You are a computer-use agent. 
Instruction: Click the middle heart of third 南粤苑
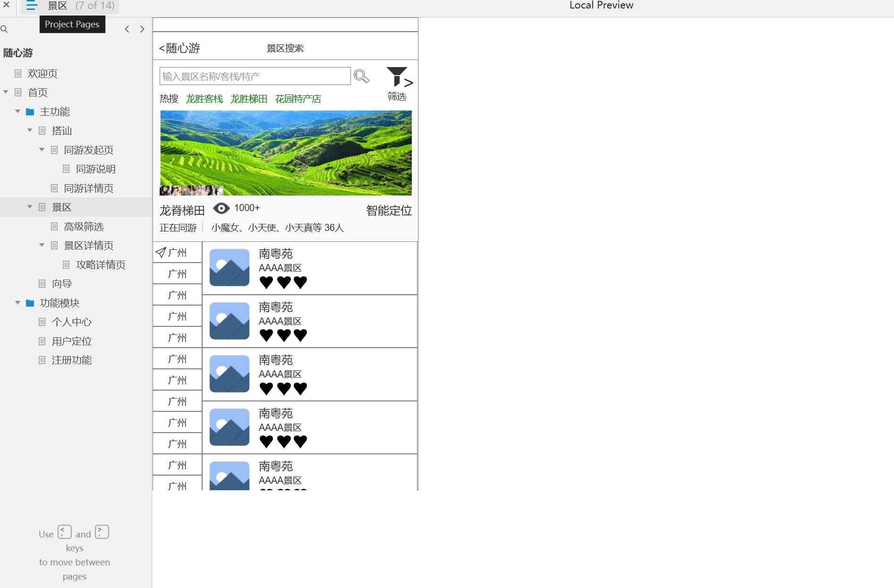coord(284,389)
